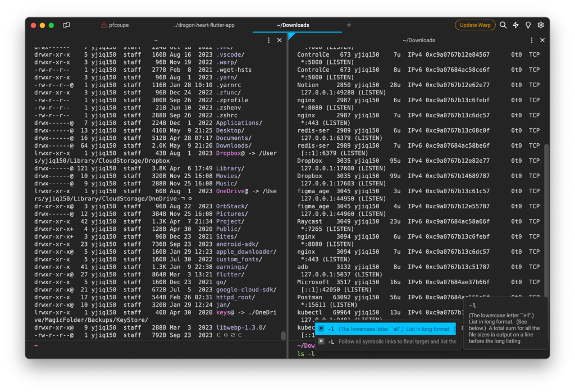The height and width of the screenshot is (392, 575).
Task: Click *:7265 (LISTEN) Raycast line
Action: 327,229
